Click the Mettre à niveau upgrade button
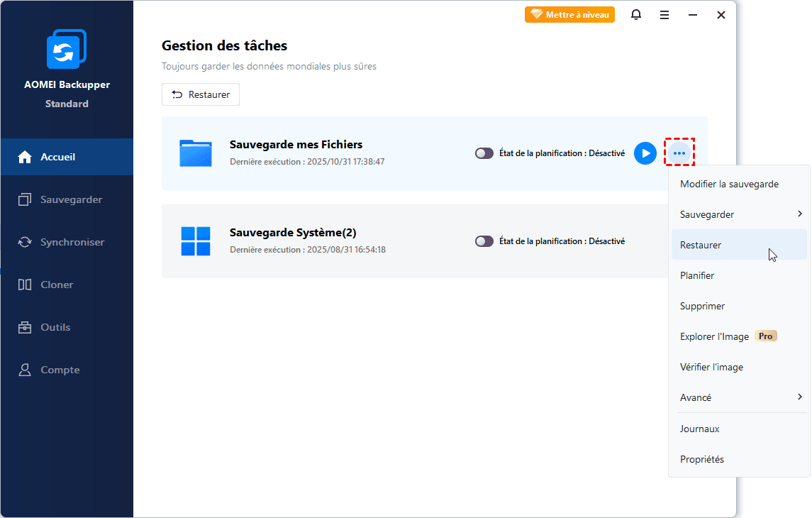This screenshot has height=518, width=812. pos(569,14)
